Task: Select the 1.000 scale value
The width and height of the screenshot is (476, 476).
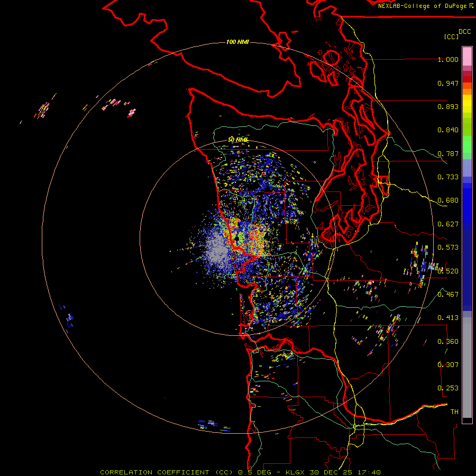Action: click(x=448, y=59)
